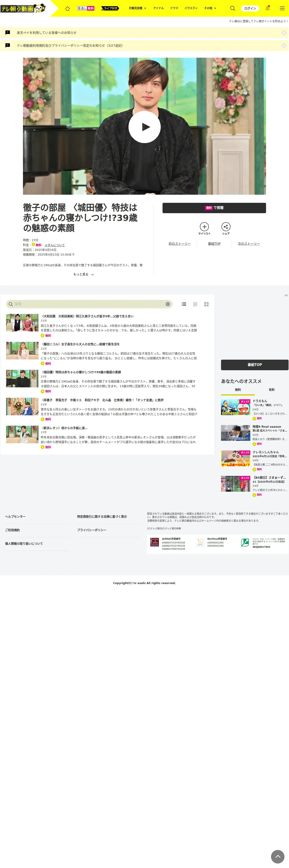The width and height of the screenshot is (289, 868).
Task: Open プライバシーポリシー footer link
Action: (92, 530)
